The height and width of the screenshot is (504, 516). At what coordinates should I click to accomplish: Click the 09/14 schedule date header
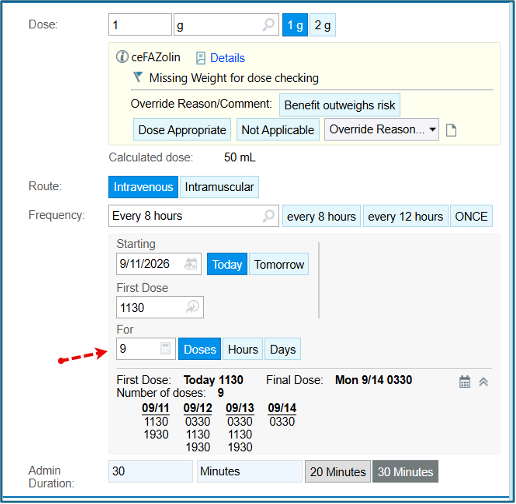tap(282, 408)
